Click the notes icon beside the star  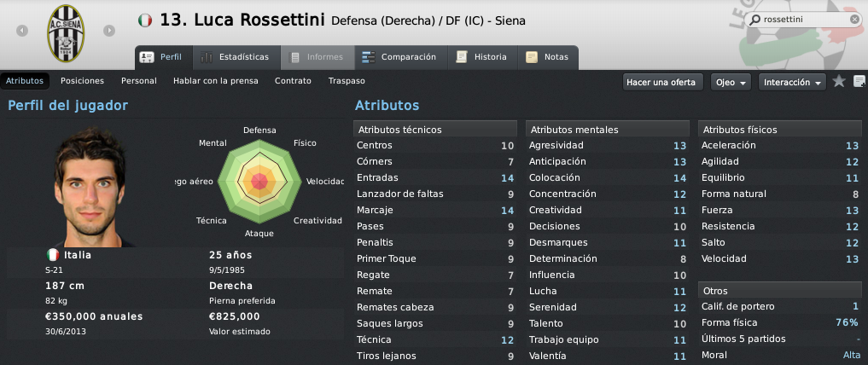point(859,82)
